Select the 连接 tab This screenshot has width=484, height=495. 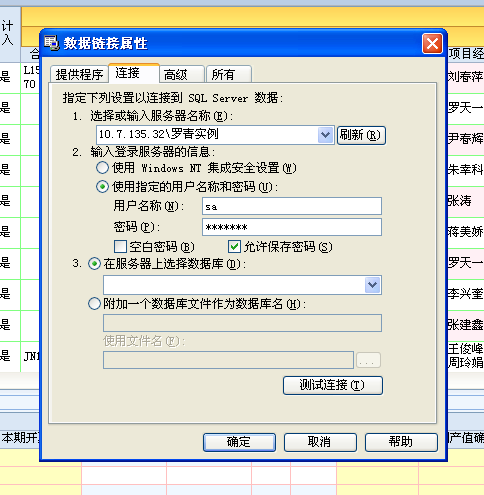coord(134,73)
